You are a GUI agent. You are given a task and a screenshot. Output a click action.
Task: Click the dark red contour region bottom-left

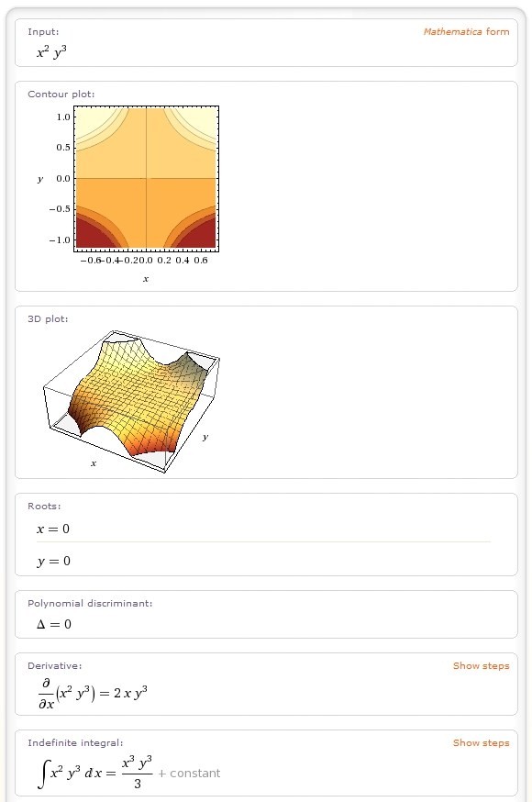[91, 237]
